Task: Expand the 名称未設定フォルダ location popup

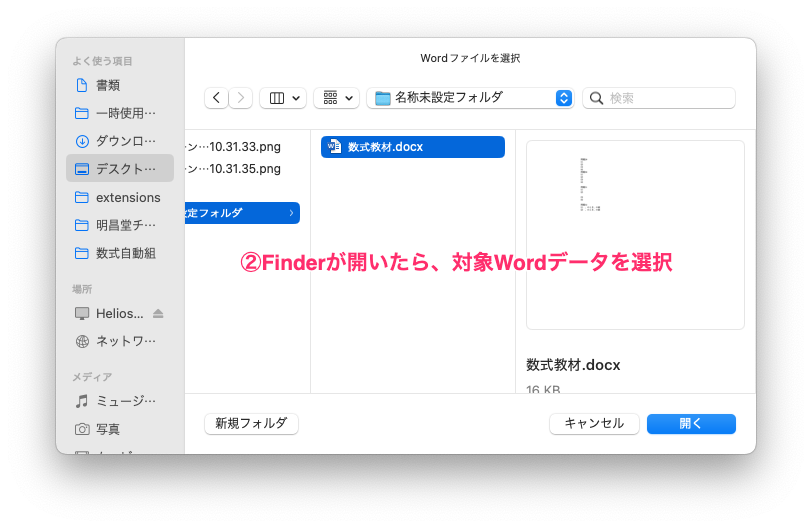Action: coord(563,98)
